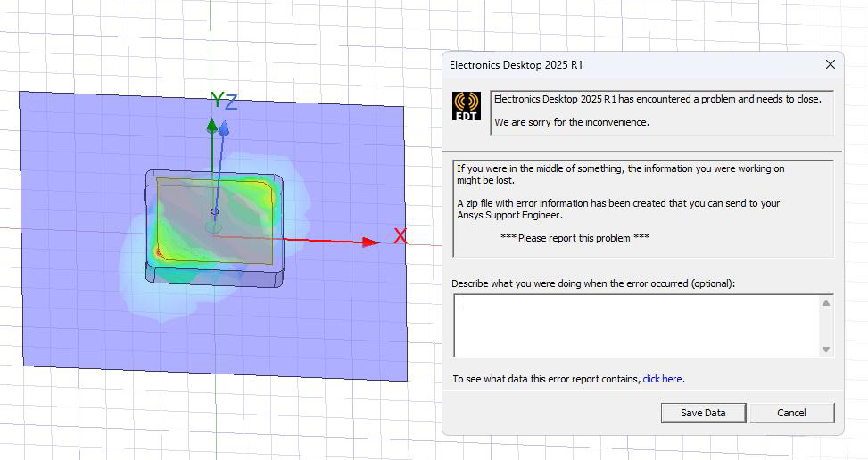The width and height of the screenshot is (868, 460).
Task: Click the Save Data button
Action: [x=703, y=413]
